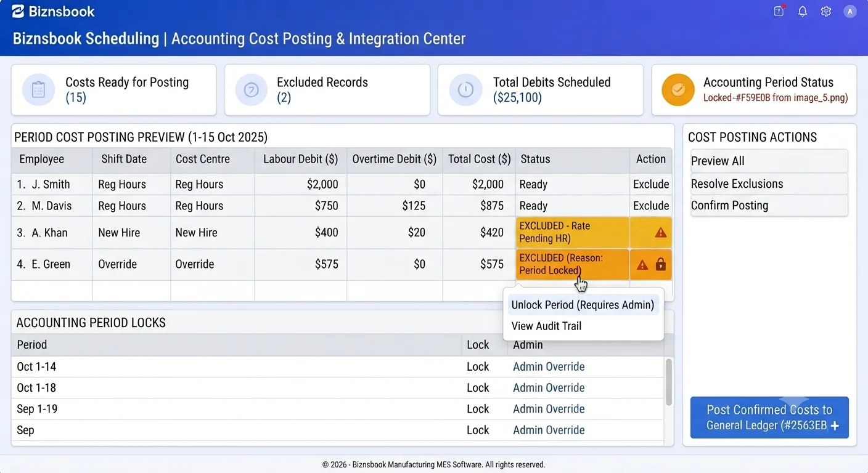Click employee name 3. A. Khan
The image size is (868, 473).
tap(42, 233)
